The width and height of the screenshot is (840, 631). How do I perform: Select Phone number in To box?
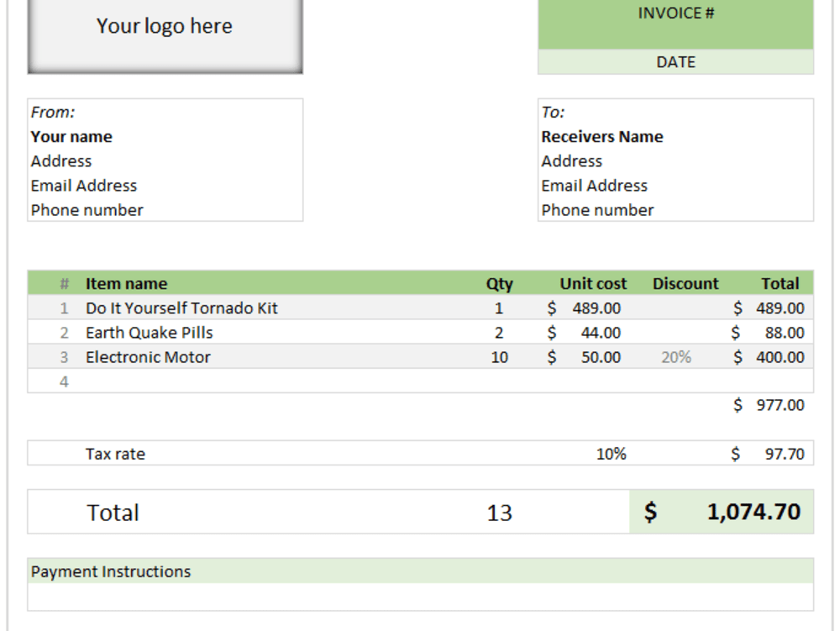(x=597, y=210)
